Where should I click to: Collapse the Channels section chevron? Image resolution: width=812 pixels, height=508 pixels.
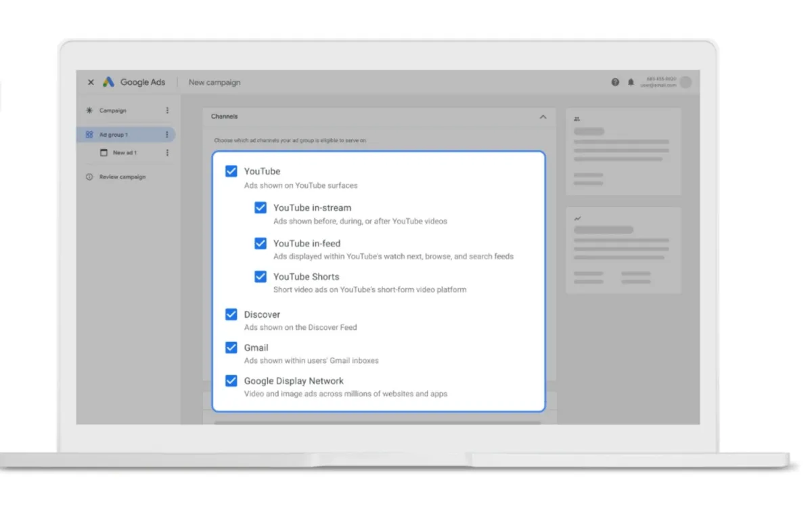pyautogui.click(x=543, y=117)
